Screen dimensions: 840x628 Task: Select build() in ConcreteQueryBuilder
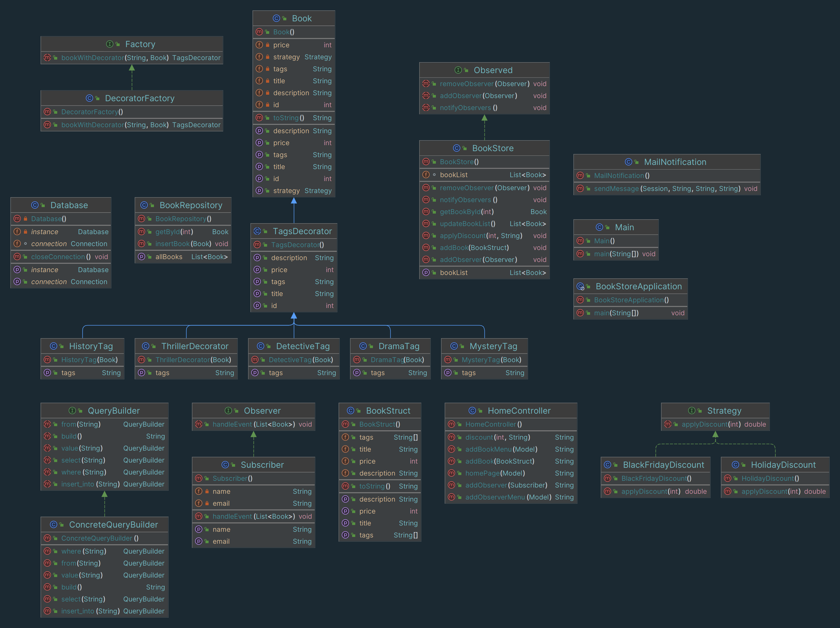105,587
